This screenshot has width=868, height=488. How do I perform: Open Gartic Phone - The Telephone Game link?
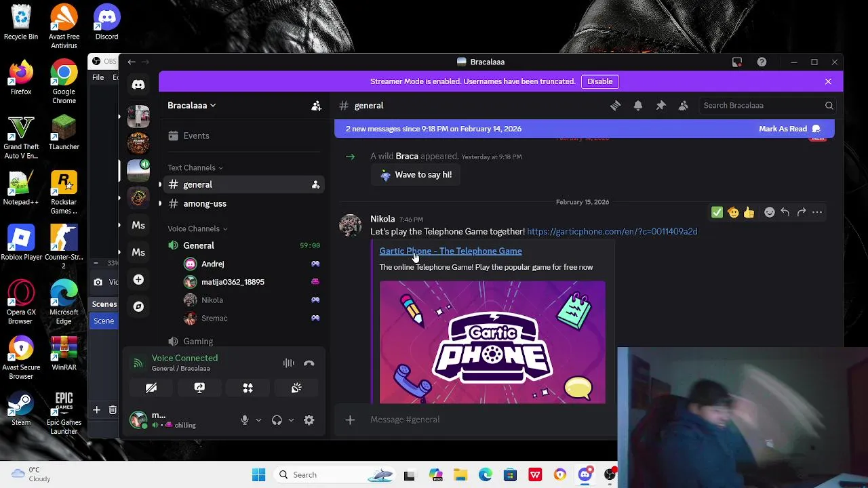tap(450, 251)
